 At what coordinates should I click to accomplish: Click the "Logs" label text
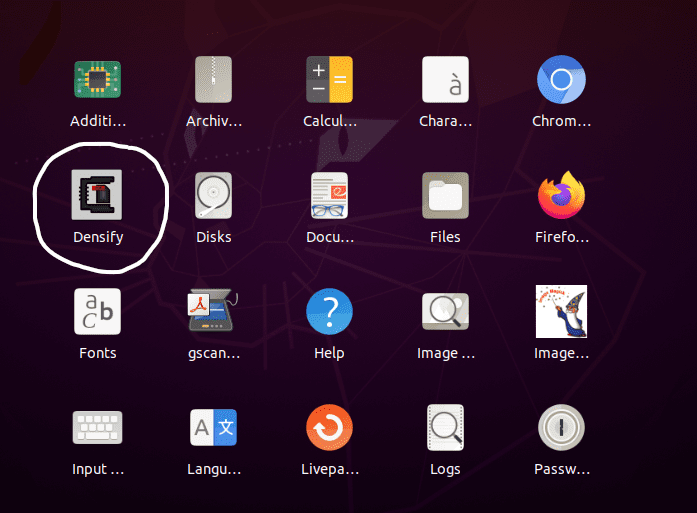445,469
